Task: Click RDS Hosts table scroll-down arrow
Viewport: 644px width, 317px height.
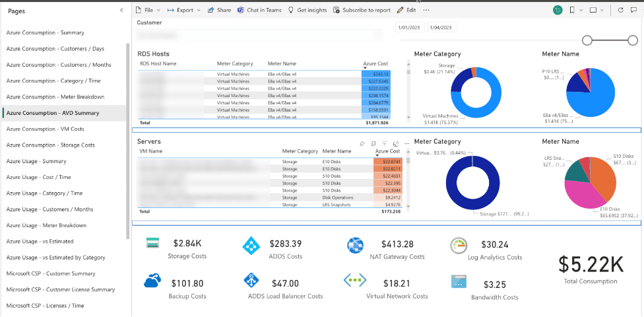Action: pos(408,117)
